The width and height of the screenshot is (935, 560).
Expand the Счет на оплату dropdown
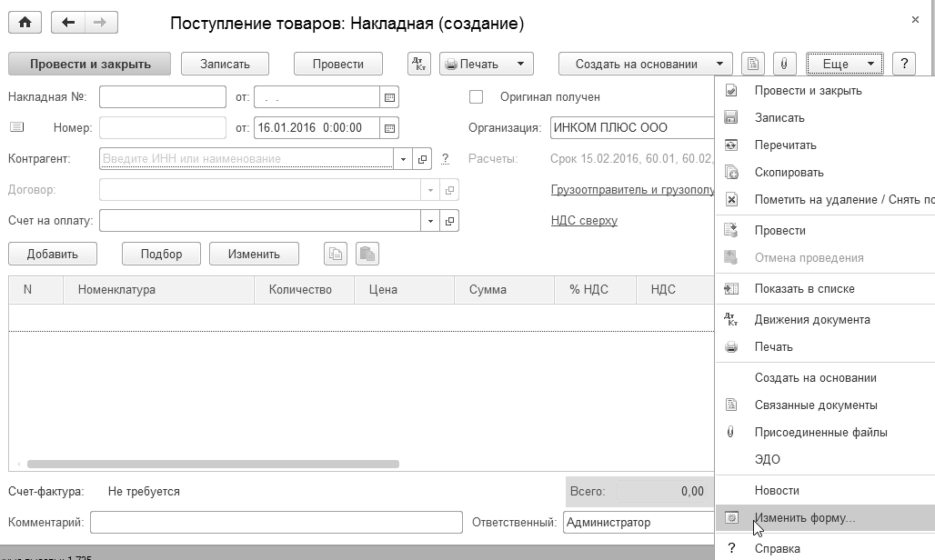pos(430,221)
